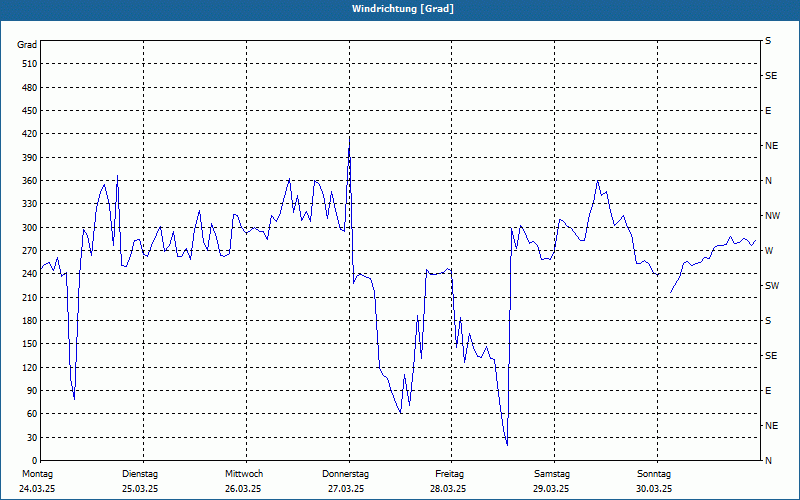Click the 180 degree axis tick
Screen dimensions: 800x500
pyautogui.click(x=29, y=321)
